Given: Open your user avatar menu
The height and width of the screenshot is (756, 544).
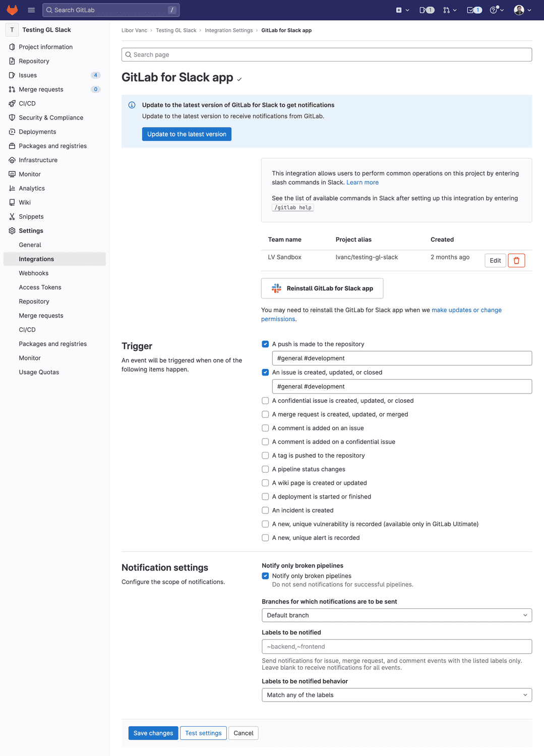Looking at the screenshot, I should [520, 10].
